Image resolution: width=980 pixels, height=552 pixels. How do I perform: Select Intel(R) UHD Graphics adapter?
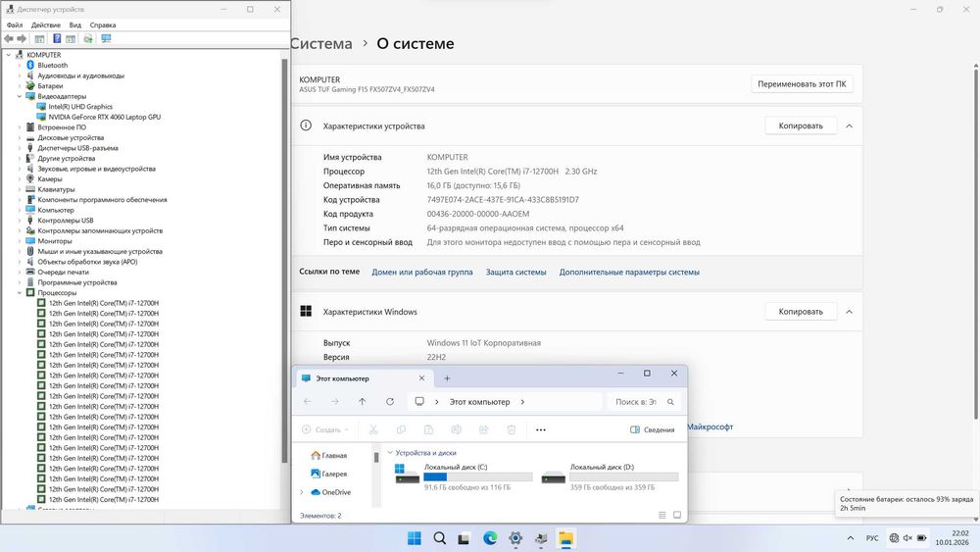point(80,107)
